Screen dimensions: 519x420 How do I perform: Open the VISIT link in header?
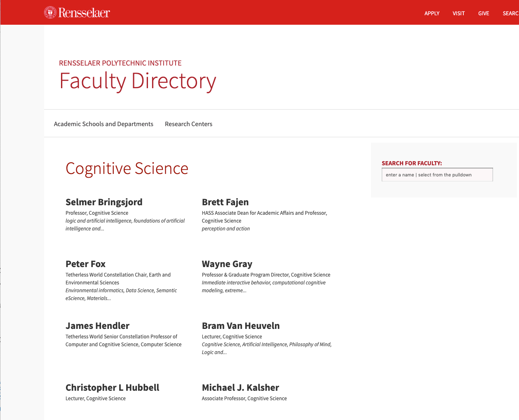click(458, 13)
